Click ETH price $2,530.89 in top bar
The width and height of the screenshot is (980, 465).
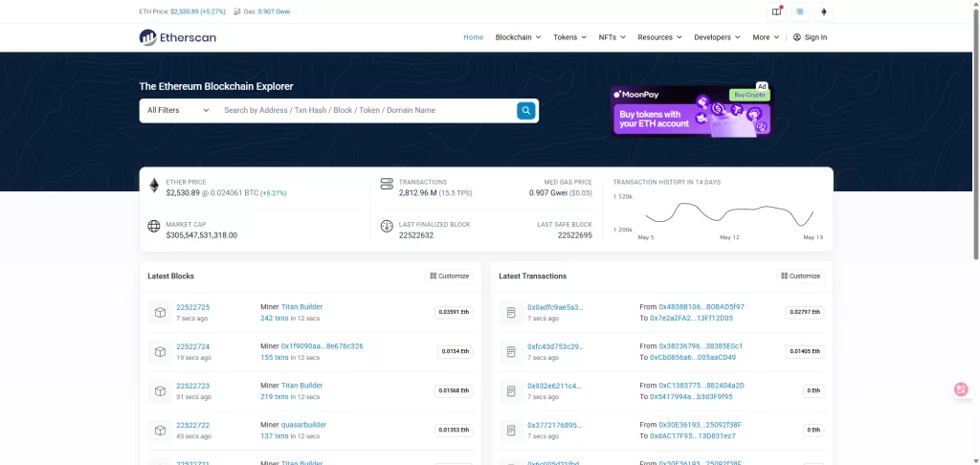pos(185,11)
